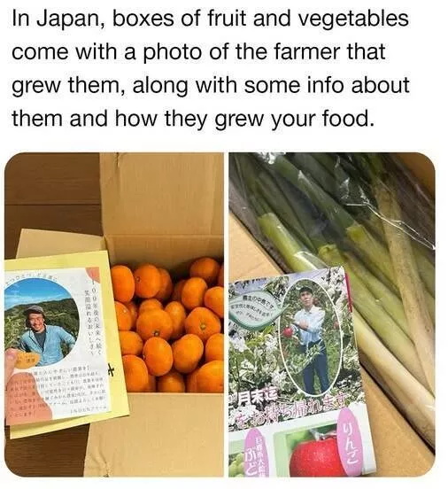Screen dimensions: 448x489
Task: Click the open cardboard flap above the oranges
Action: [x=163, y=206]
